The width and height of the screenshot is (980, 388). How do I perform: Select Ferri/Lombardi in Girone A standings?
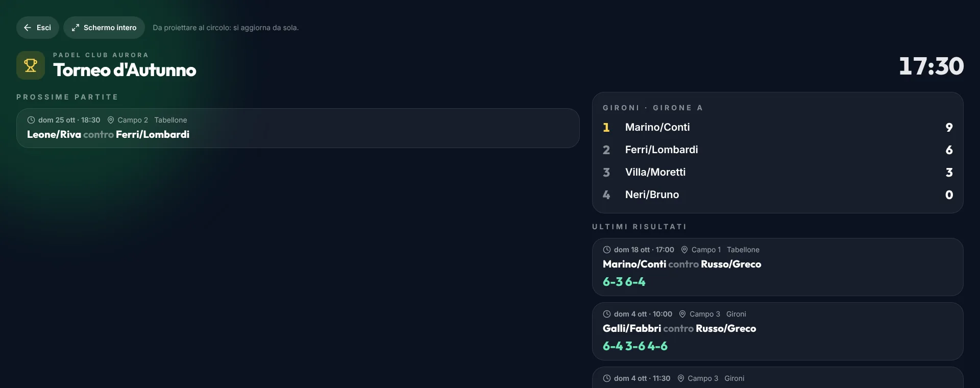(x=777, y=150)
